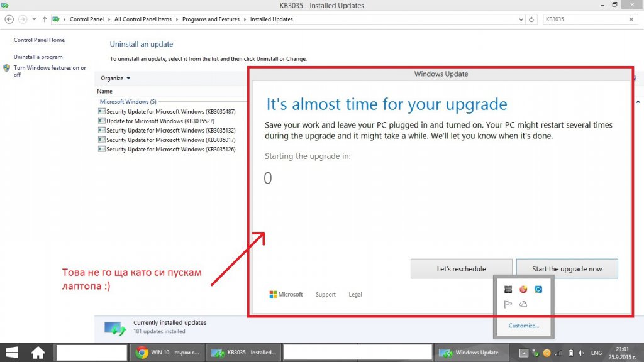This screenshot has width=644, height=362.
Task: Go back with the Back arrow button
Action: pyautogui.click(x=9, y=19)
